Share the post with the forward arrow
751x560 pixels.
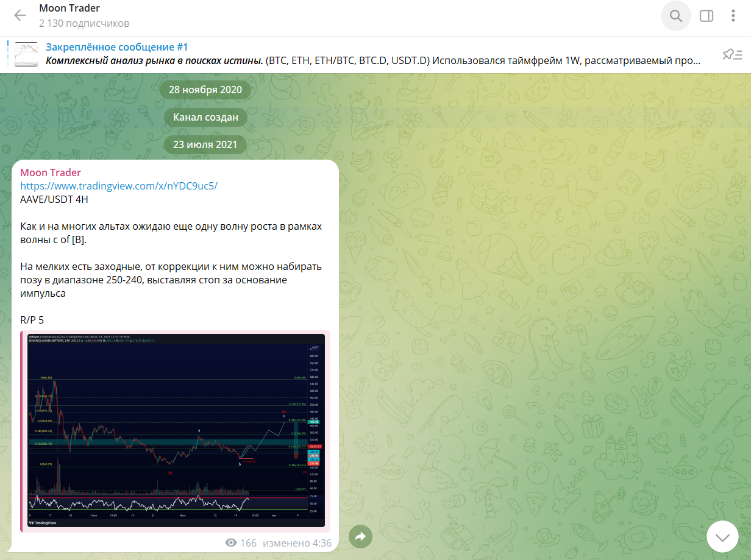pos(360,536)
